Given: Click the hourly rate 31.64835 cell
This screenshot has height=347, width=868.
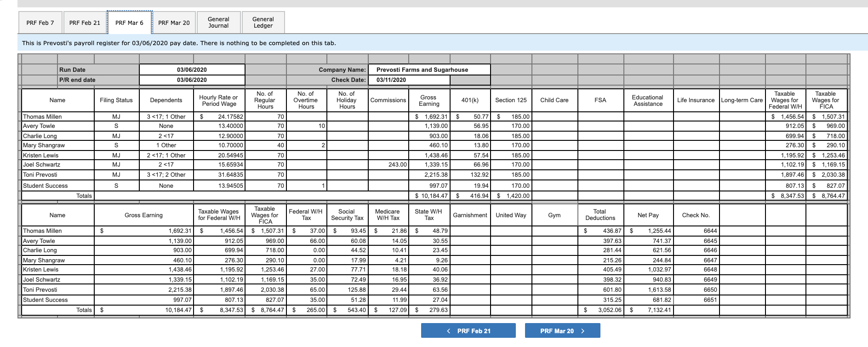Looking at the screenshot, I should click(219, 174).
